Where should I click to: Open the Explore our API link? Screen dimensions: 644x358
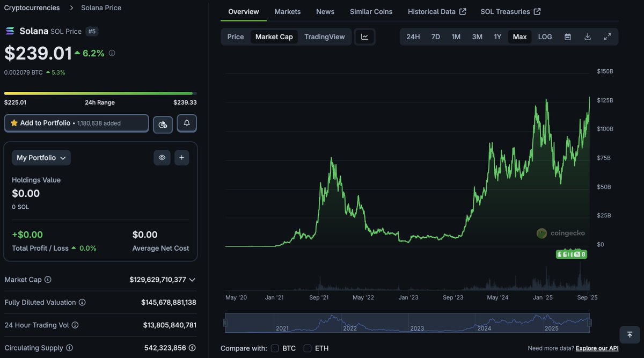click(x=597, y=348)
